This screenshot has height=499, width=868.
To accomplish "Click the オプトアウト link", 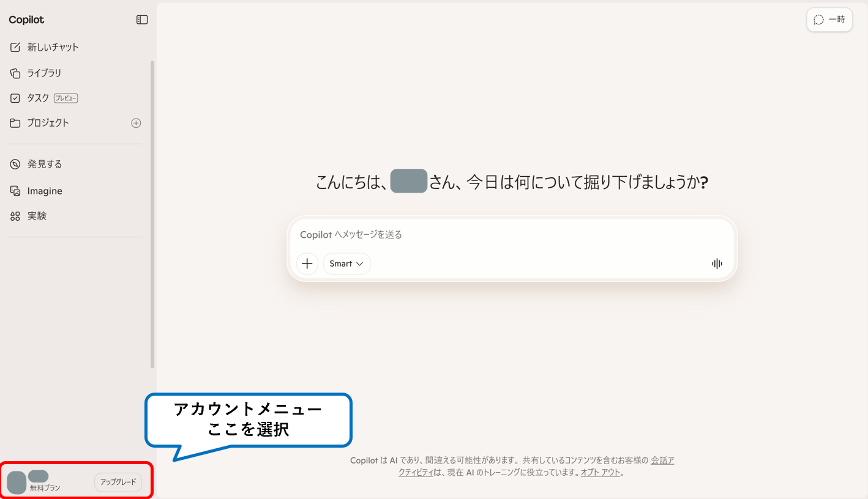I will 600,472.
